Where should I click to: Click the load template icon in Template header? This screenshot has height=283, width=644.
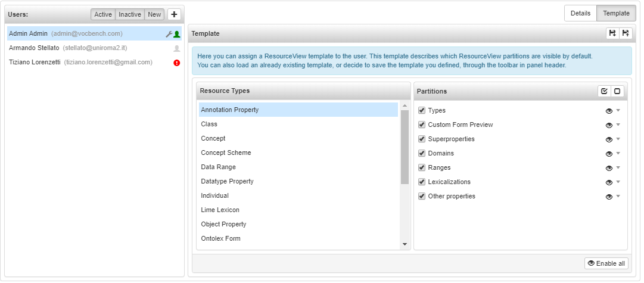[612, 33]
